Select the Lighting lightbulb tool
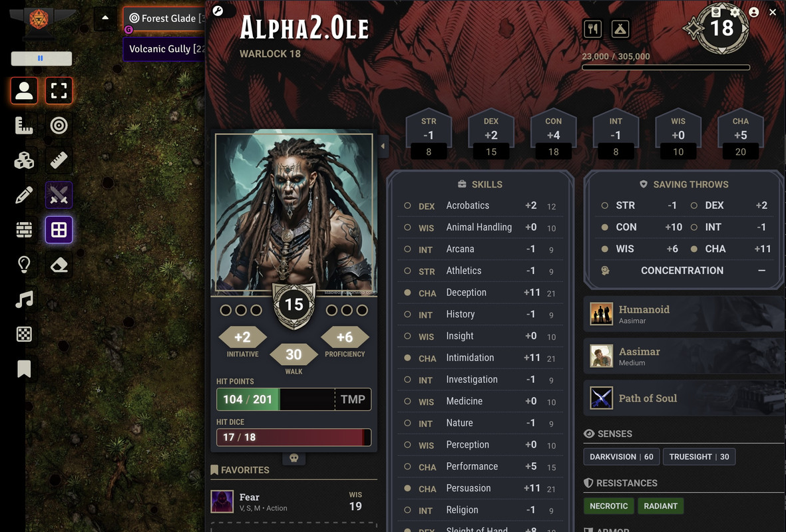This screenshot has width=786, height=532. click(x=24, y=265)
